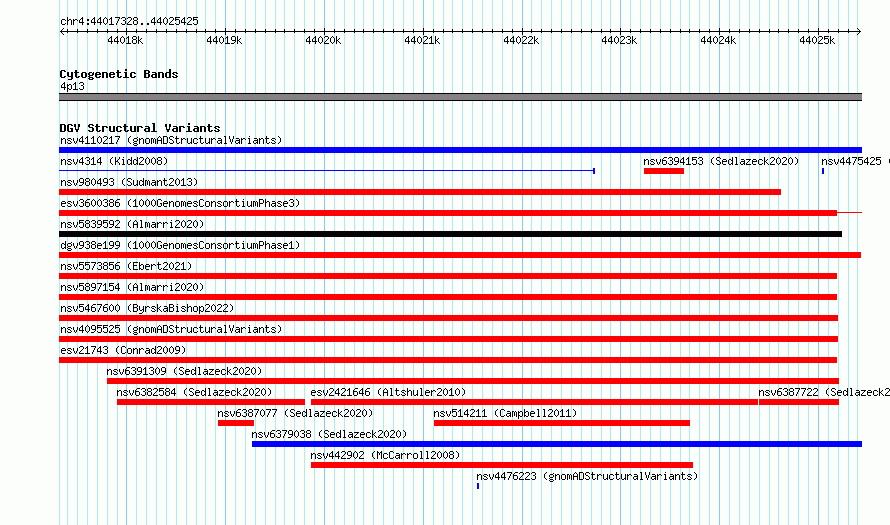
Task: Select the nsv514211 (Campbell2011) label
Action: pos(505,413)
